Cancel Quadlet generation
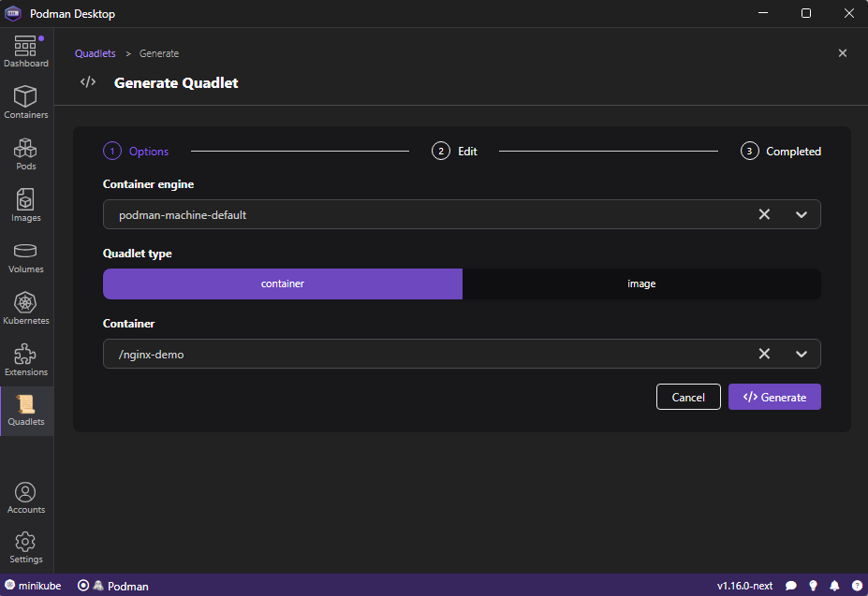868x596 pixels. pos(688,397)
